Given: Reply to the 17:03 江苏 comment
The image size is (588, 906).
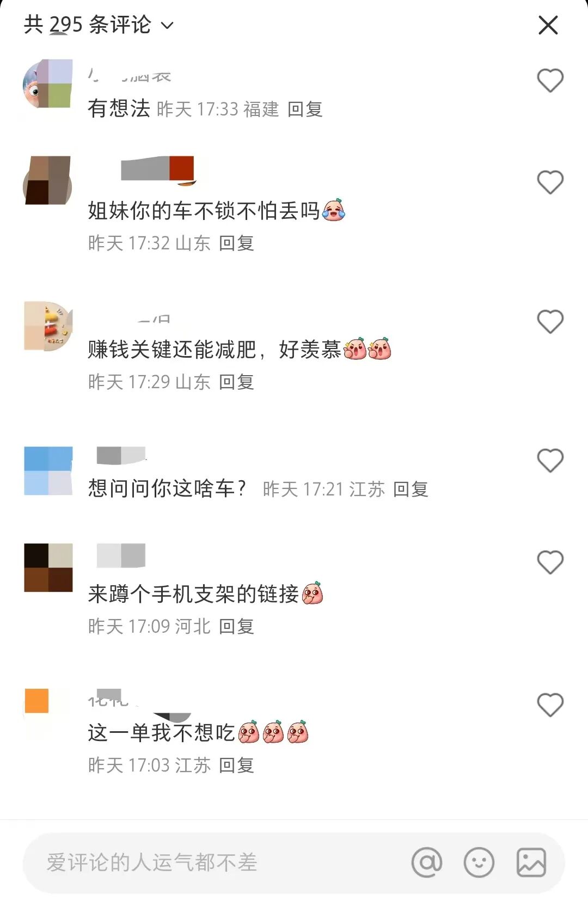Looking at the screenshot, I should pos(236,765).
